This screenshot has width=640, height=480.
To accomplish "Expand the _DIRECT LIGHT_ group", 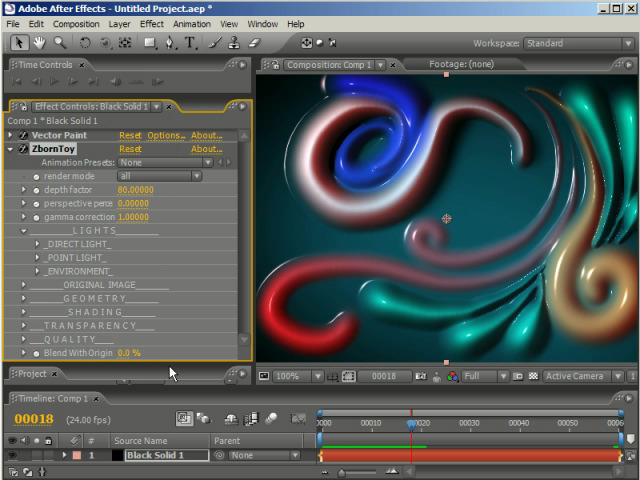I will [x=37, y=244].
